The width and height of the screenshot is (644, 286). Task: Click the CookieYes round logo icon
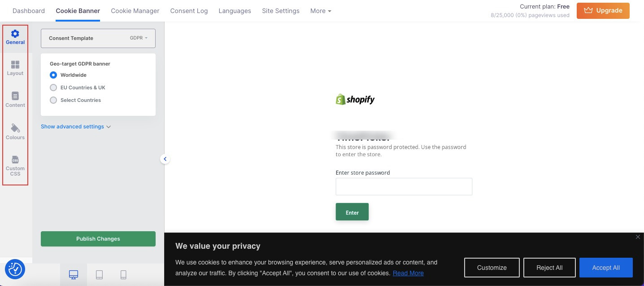tap(15, 269)
